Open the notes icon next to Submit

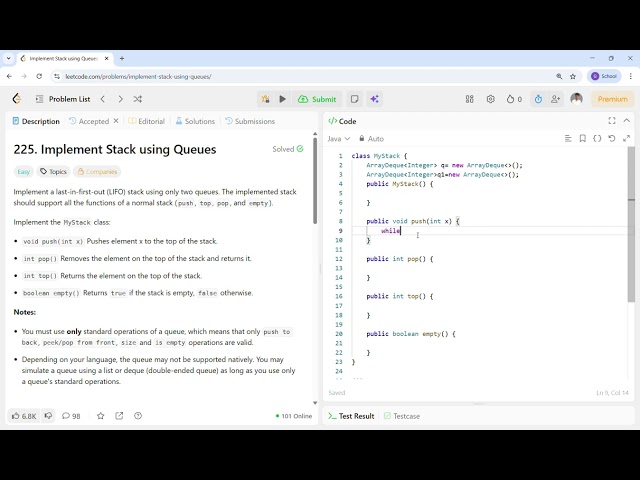point(355,99)
